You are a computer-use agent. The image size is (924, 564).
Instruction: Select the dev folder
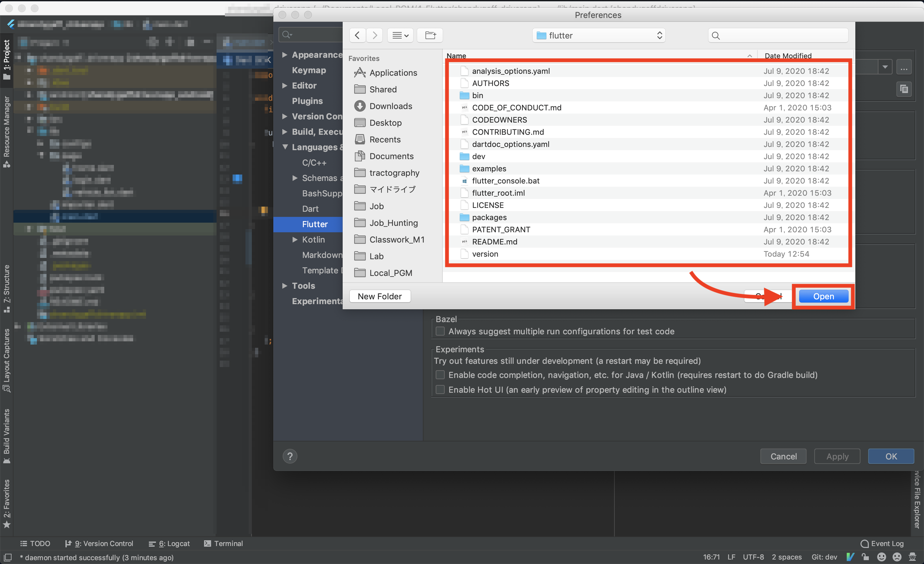pos(648,156)
